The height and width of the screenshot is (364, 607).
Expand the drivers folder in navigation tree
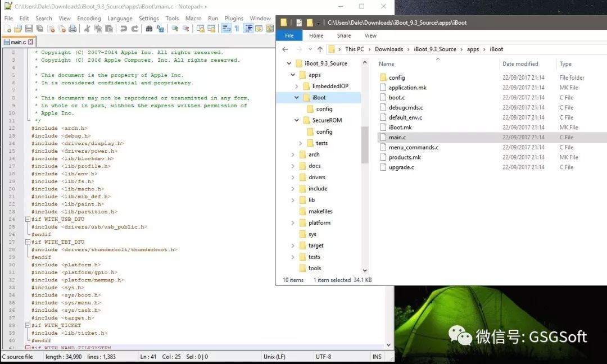click(x=293, y=177)
